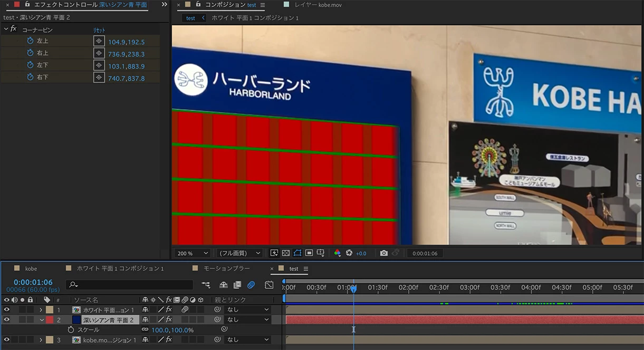The width and height of the screenshot is (644, 350).
Task: Toggle the shy switch on layer 1
Action: (145, 309)
